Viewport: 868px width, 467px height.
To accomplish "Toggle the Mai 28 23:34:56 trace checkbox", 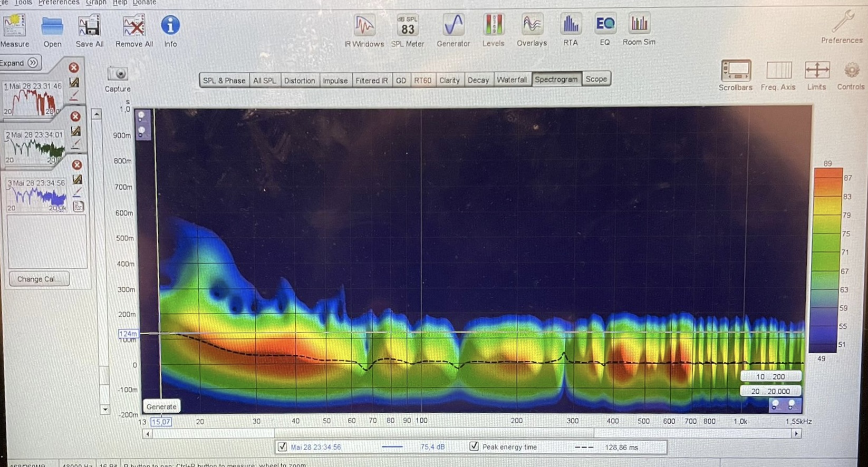I will pyautogui.click(x=282, y=447).
